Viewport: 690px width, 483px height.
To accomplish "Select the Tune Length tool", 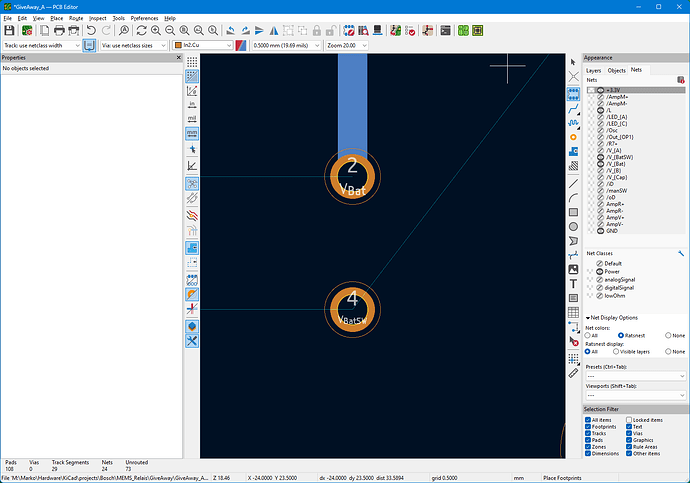I will pos(573,123).
